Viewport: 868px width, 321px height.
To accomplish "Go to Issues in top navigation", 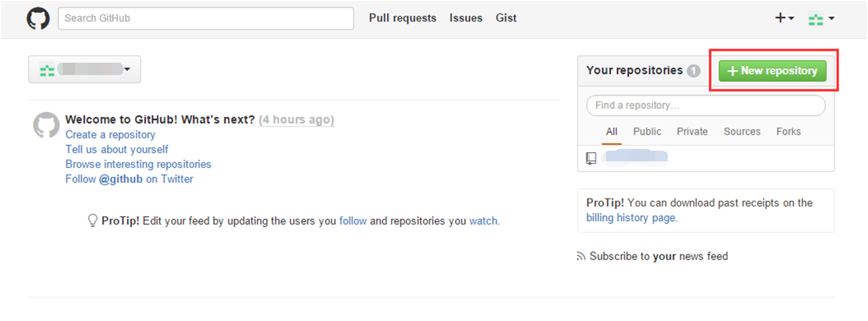I will [465, 18].
